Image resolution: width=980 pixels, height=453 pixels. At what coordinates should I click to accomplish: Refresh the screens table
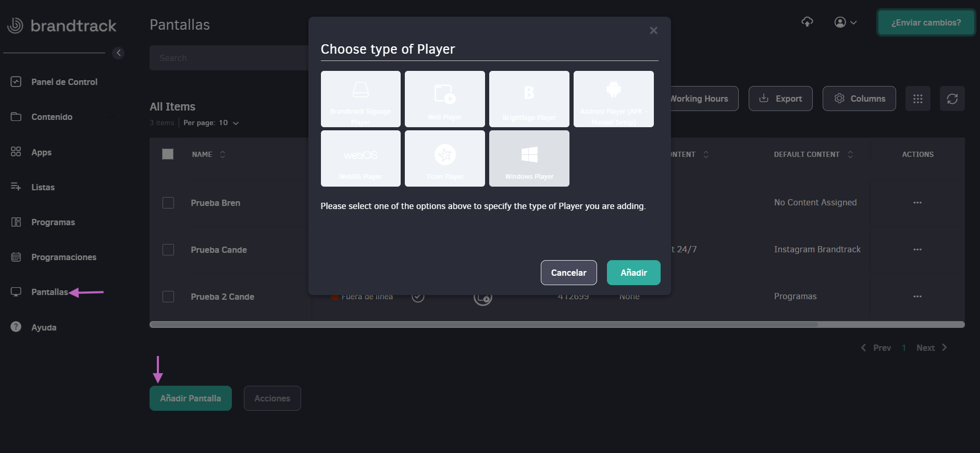pos(952,99)
